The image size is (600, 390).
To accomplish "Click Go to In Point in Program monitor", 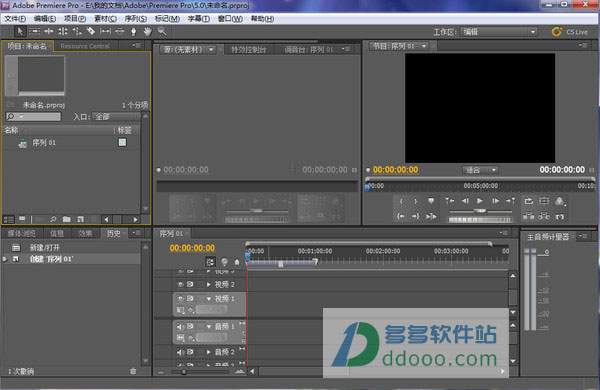I will 401,216.
